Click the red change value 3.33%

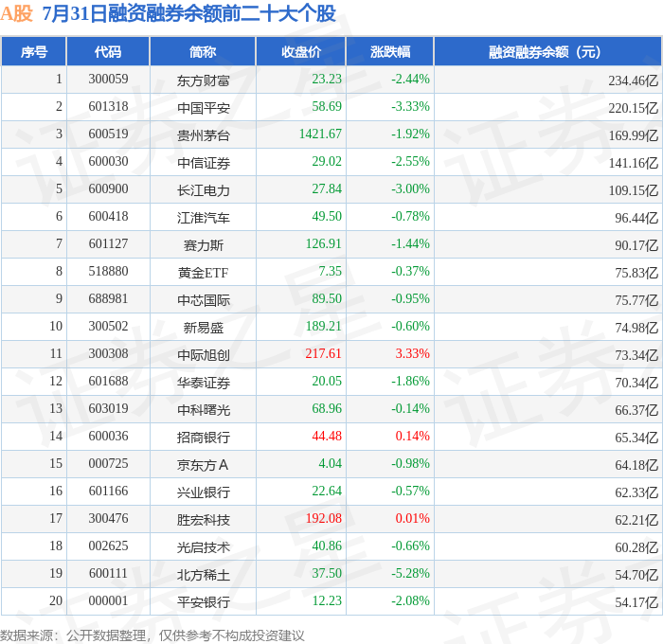(412, 354)
